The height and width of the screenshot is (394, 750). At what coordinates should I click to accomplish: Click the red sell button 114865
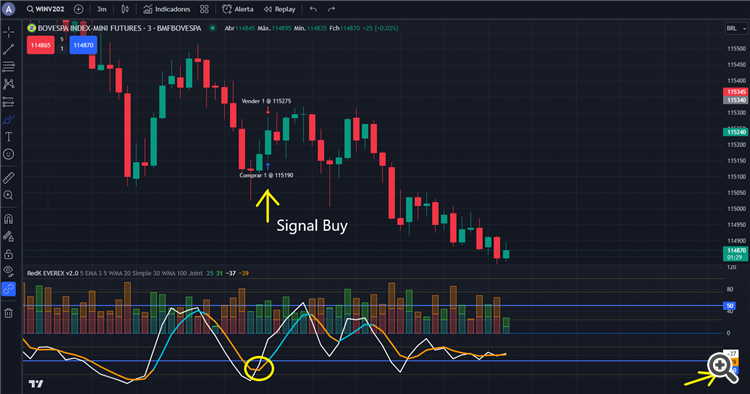click(41, 45)
